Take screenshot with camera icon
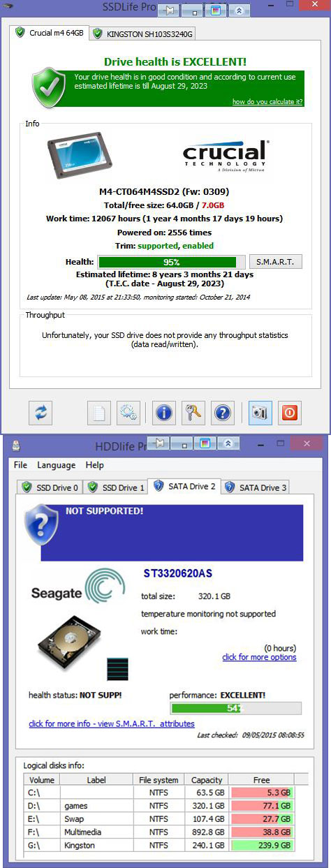Image resolution: width=331 pixels, height=868 pixels. [x=260, y=413]
